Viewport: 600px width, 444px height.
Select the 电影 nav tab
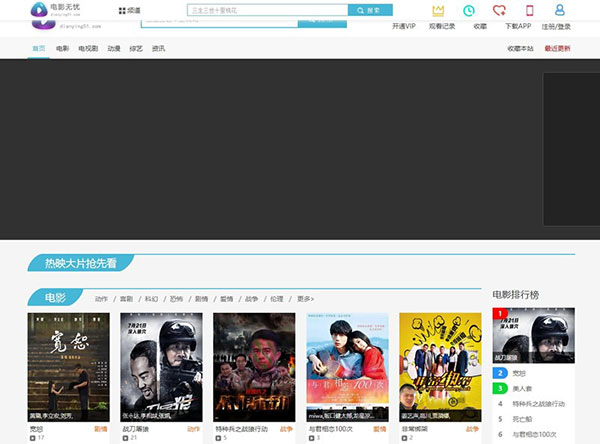tap(62, 48)
